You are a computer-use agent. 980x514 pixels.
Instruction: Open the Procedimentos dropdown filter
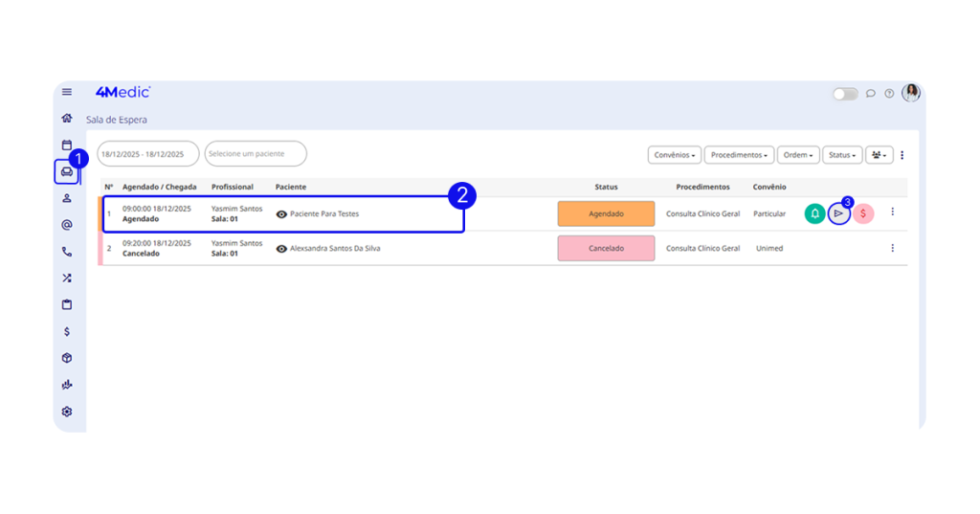pos(739,155)
